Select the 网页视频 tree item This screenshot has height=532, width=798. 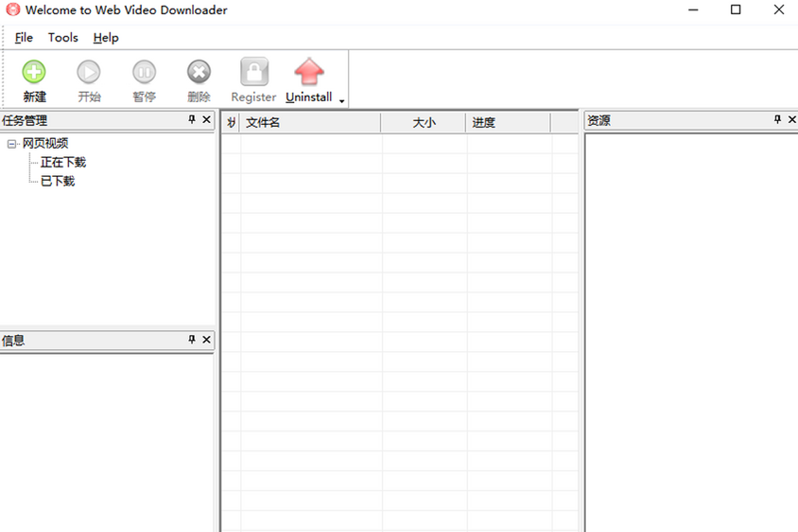pos(45,143)
